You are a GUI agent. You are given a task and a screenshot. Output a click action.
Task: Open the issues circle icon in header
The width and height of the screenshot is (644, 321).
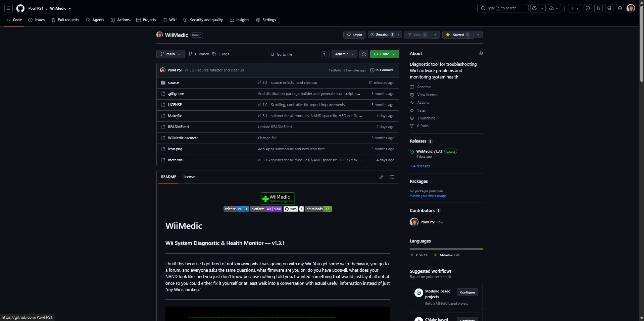click(588, 8)
